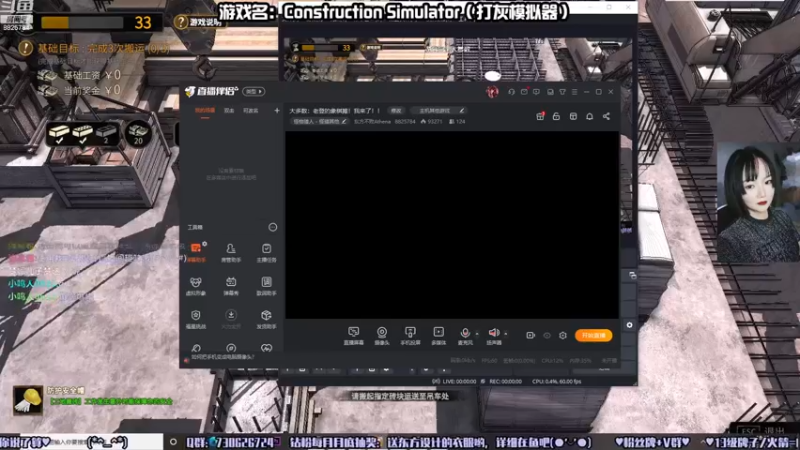Image resolution: width=800 pixels, height=450 pixels.
Task: Click the share icon
Action: pos(606,116)
